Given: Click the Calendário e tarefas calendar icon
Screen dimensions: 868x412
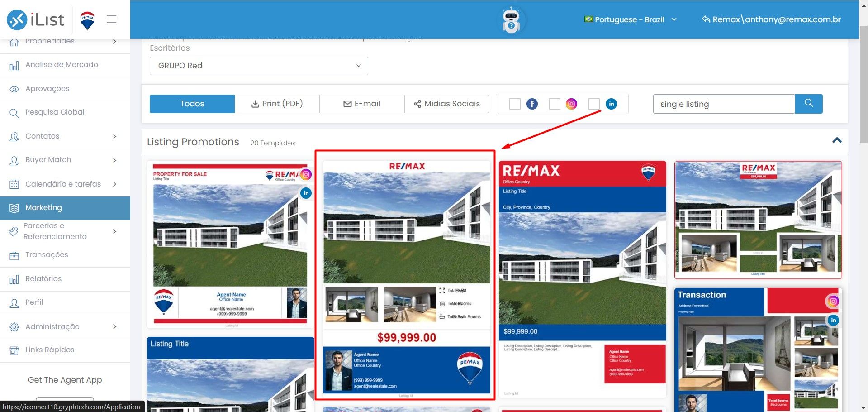Looking at the screenshot, I should 14,184.
